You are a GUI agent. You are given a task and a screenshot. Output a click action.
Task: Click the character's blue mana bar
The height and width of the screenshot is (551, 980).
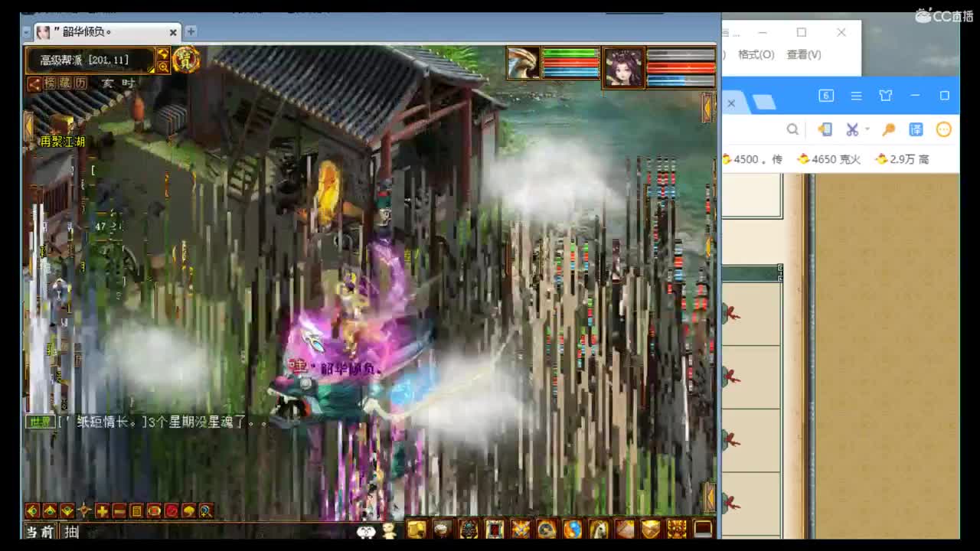click(x=681, y=80)
